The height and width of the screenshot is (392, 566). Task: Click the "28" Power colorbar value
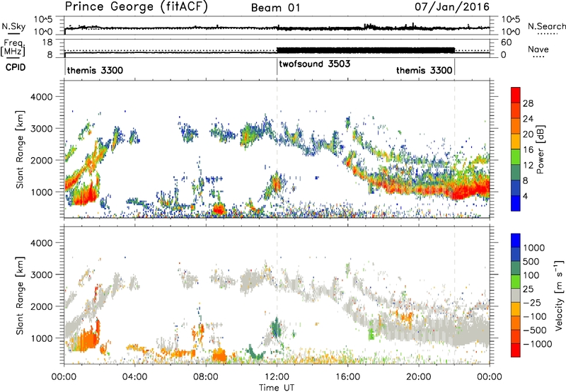point(528,103)
